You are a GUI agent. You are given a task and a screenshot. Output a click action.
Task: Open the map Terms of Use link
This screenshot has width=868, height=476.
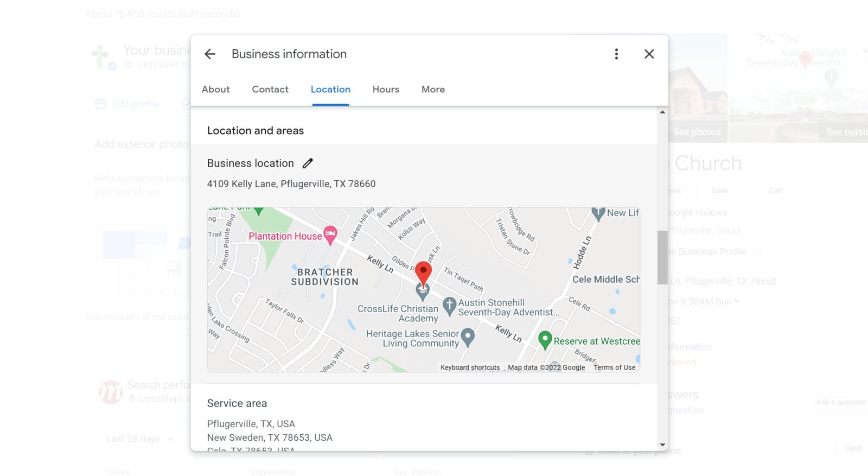click(614, 367)
